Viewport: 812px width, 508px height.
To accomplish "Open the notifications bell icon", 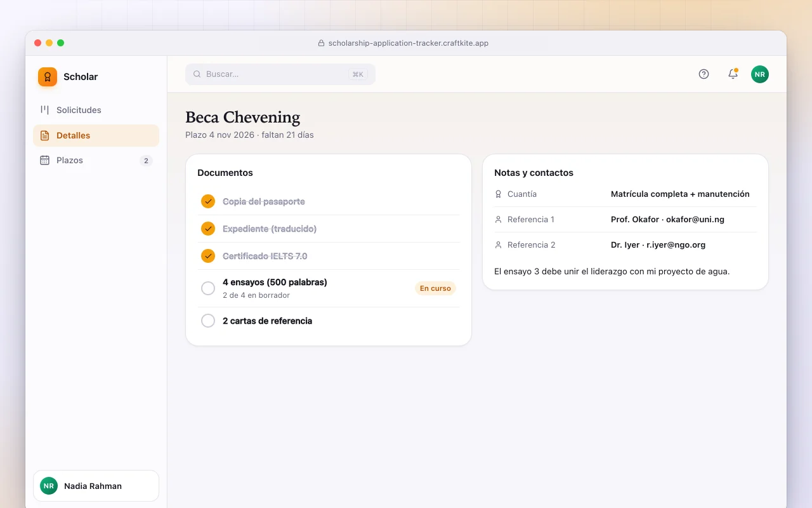I will [733, 74].
